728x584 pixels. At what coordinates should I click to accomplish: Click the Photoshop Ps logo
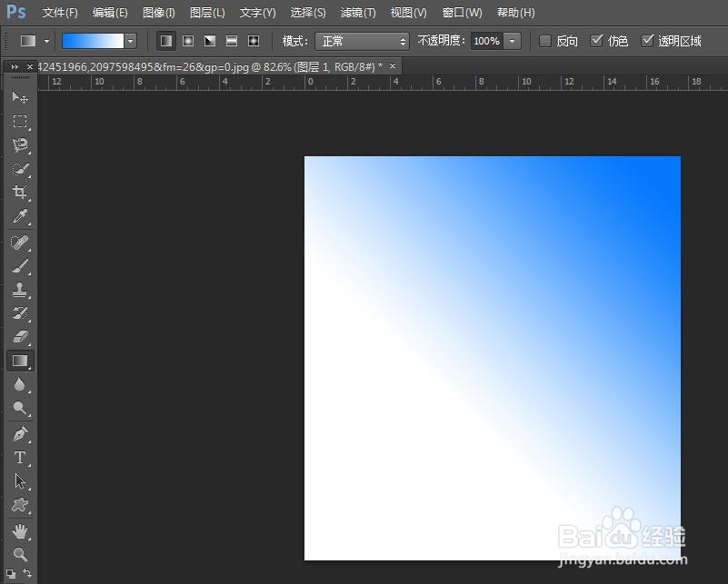pos(15,12)
